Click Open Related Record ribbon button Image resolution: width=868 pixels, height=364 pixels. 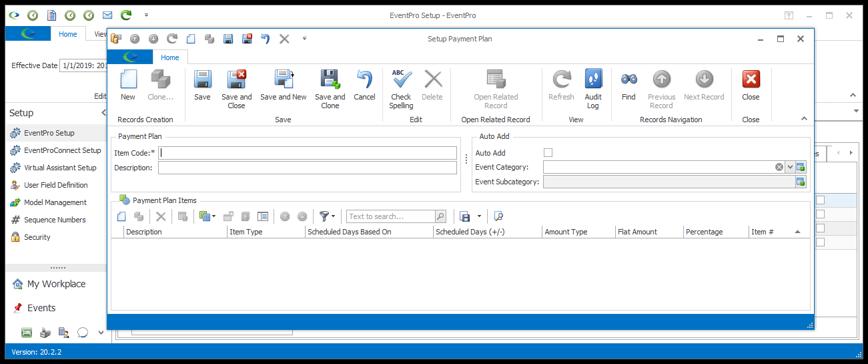496,89
